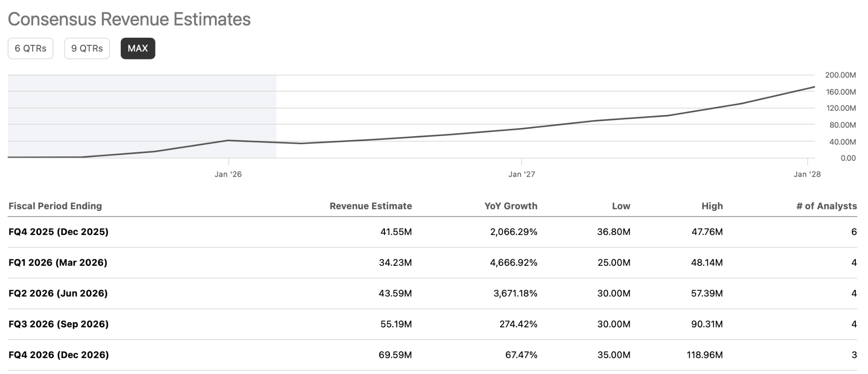Switch chart to 9 QTRs view

pos(87,48)
